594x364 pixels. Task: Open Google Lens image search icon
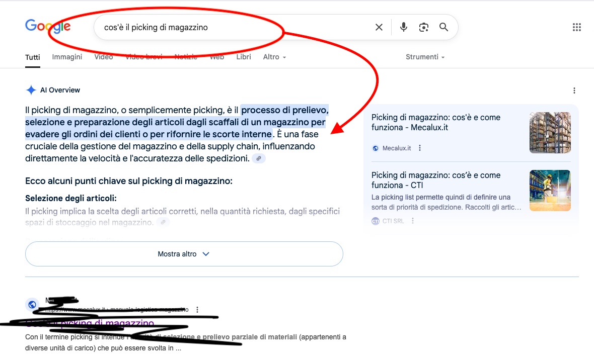coord(423,27)
